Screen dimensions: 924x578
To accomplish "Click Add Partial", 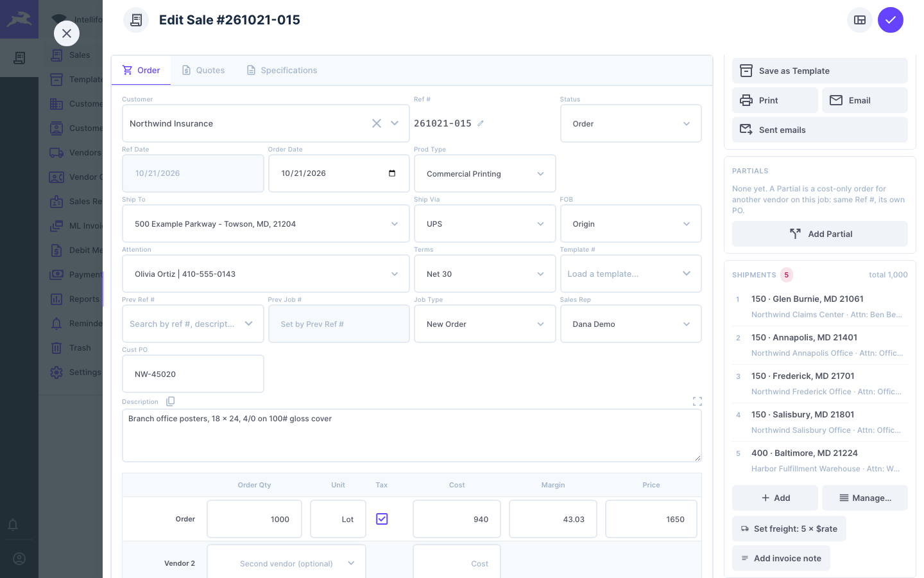I will (x=820, y=234).
